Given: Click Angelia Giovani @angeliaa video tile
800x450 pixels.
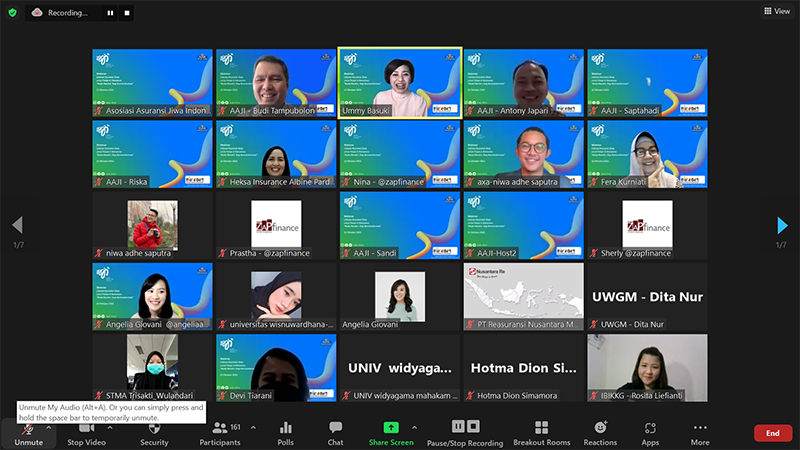Looking at the screenshot, I should 152,296.
